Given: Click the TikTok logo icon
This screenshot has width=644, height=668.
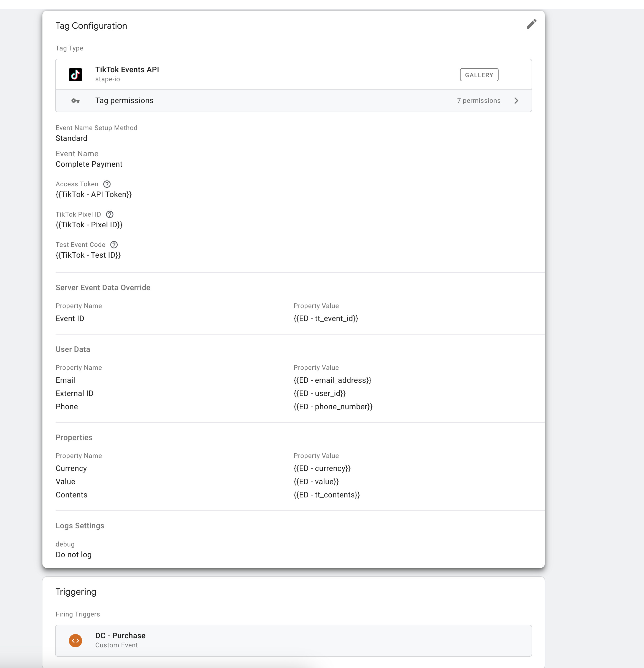Looking at the screenshot, I should pyautogui.click(x=75, y=74).
